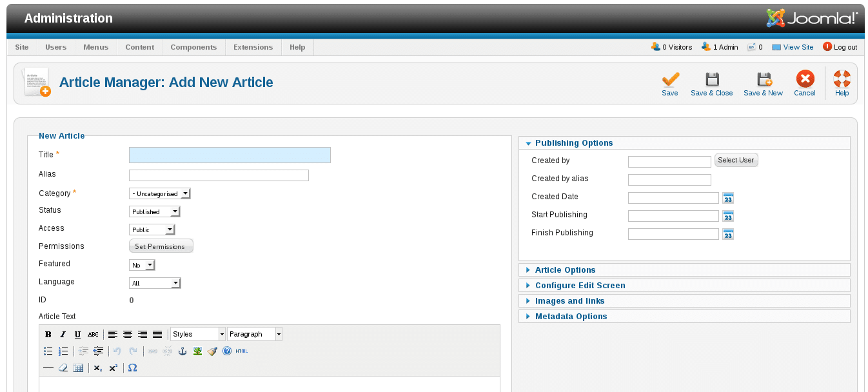Open the HTML source editor
Screen dimensions: 868x392
click(241, 351)
